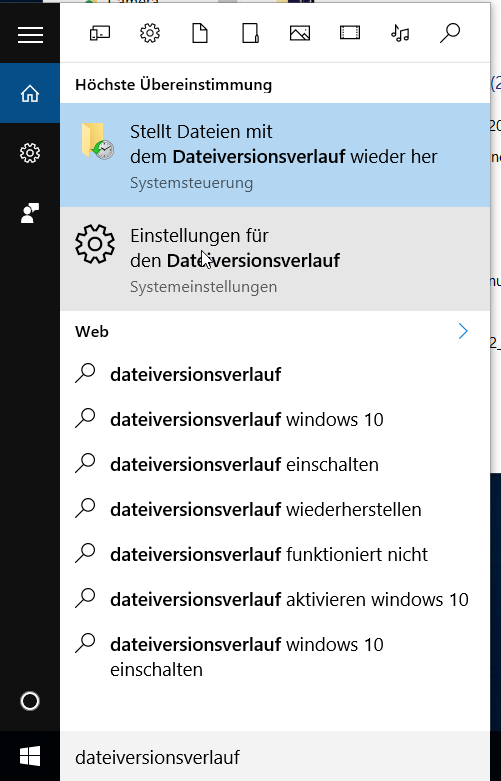This screenshot has height=781, width=501.
Task: Filter search results by Folders
Action: pos(250,33)
